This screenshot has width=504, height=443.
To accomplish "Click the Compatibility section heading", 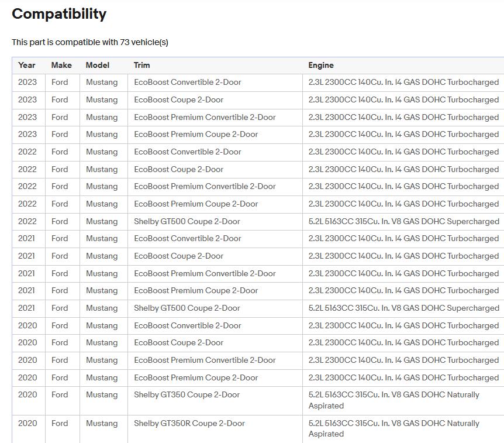I will 59,14.
